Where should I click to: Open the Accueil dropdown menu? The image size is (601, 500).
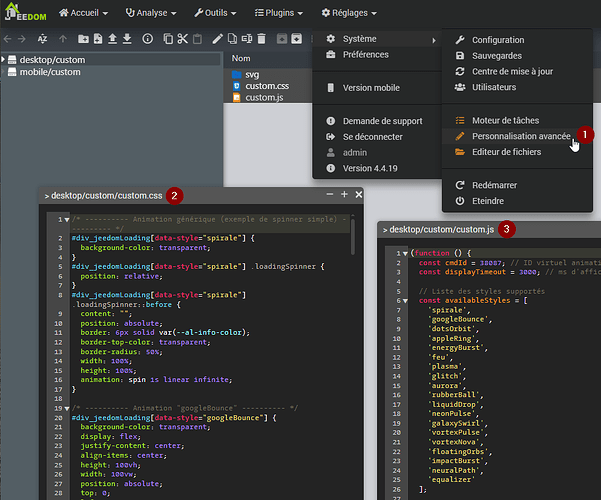83,13
